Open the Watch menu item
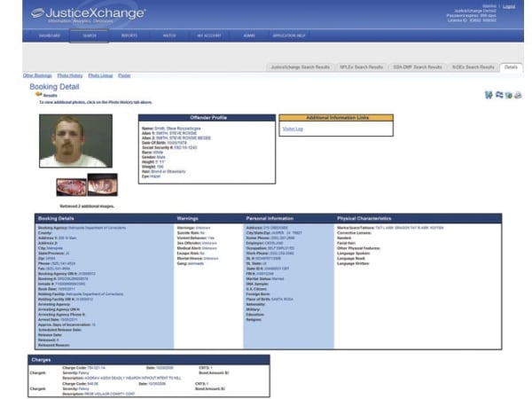This screenshot has width=532, height=399. pyautogui.click(x=168, y=35)
